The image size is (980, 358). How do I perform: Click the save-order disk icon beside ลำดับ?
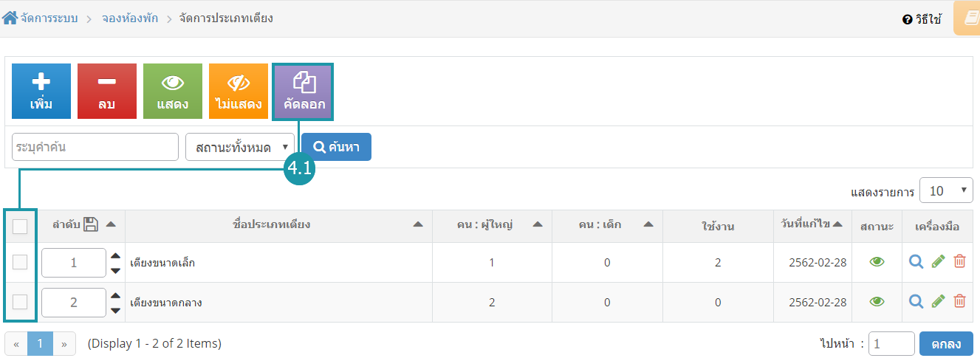click(91, 225)
